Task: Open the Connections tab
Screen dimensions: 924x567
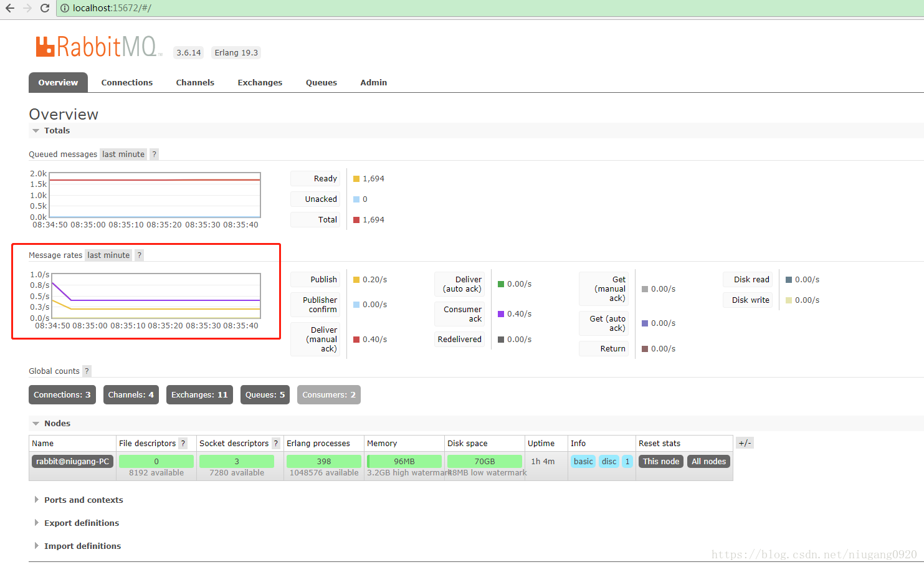Action: [x=127, y=82]
